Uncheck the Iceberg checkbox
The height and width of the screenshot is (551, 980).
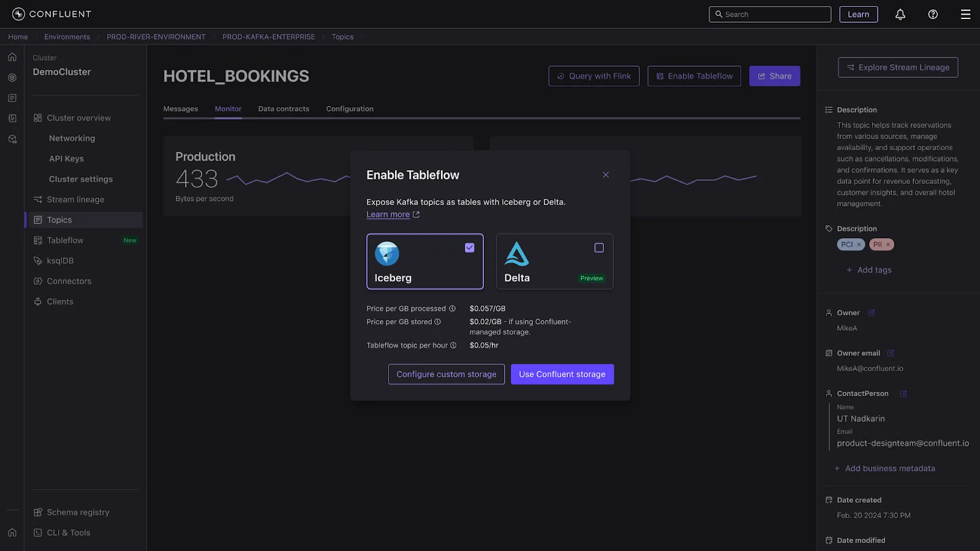coord(470,248)
